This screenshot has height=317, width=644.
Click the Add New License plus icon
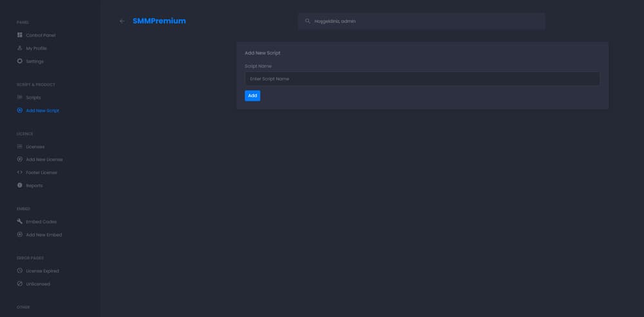pos(20,159)
